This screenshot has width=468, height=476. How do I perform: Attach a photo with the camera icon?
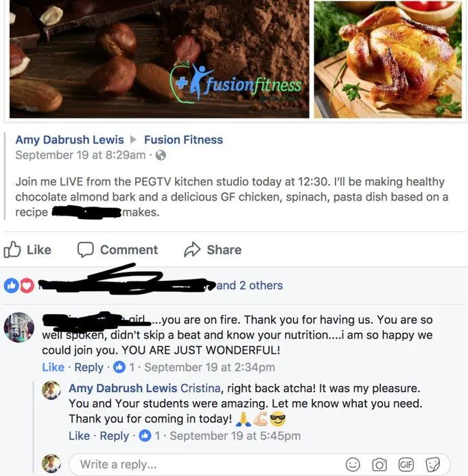379,464
